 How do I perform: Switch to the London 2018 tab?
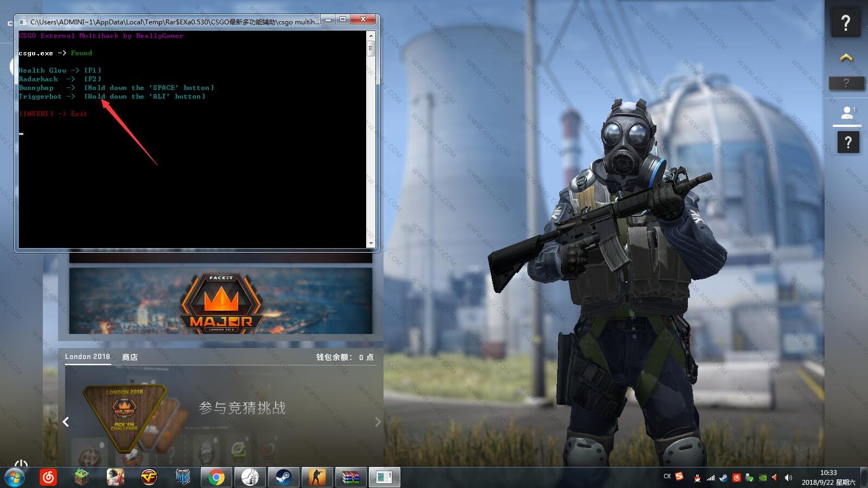(87, 357)
